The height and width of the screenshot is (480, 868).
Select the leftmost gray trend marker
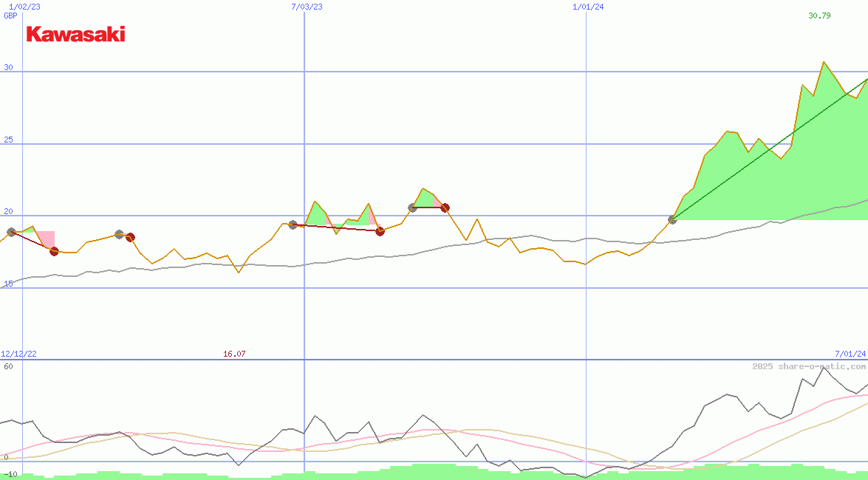click(11, 230)
